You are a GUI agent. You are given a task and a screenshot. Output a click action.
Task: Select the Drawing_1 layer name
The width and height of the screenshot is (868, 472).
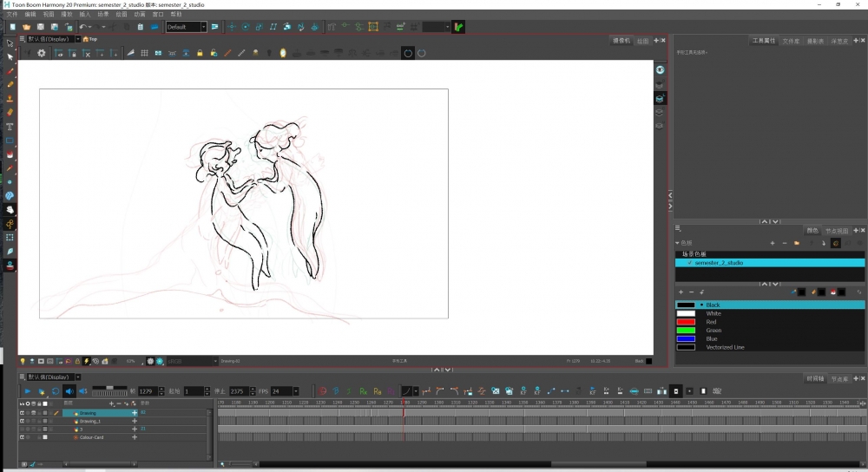pyautogui.click(x=90, y=421)
